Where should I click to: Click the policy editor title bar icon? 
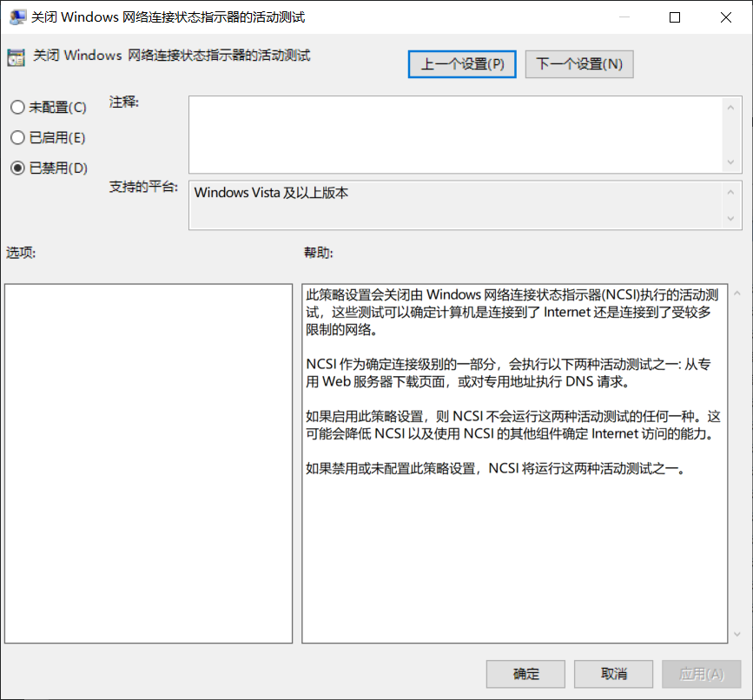click(x=17, y=17)
